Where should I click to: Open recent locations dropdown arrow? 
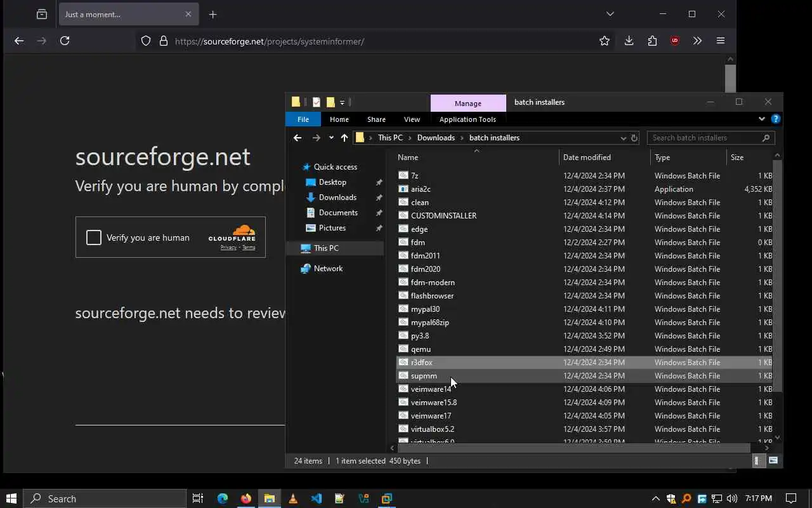(x=331, y=138)
